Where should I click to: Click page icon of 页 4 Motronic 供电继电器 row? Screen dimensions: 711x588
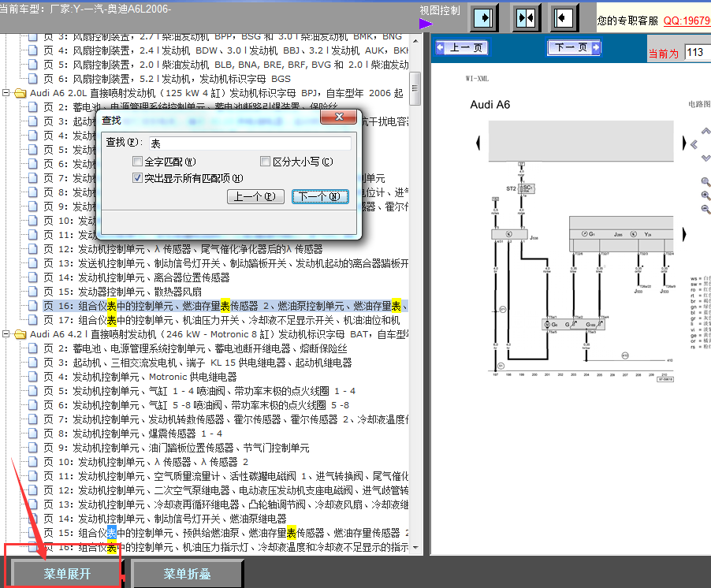point(32,377)
